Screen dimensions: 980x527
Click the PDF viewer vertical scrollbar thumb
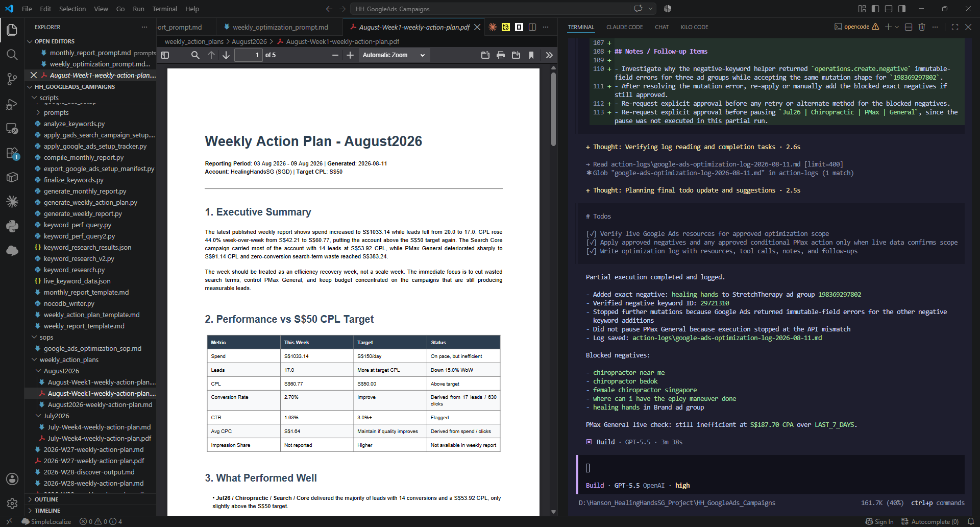coord(553,109)
